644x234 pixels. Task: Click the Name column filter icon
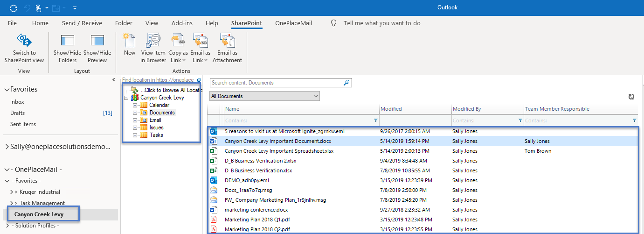click(x=376, y=121)
